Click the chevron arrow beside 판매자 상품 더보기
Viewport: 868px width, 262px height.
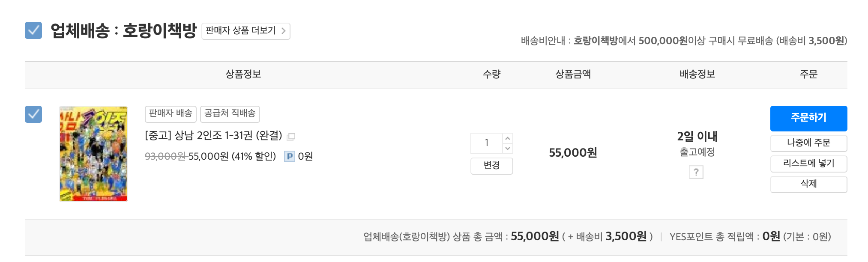pos(284,31)
